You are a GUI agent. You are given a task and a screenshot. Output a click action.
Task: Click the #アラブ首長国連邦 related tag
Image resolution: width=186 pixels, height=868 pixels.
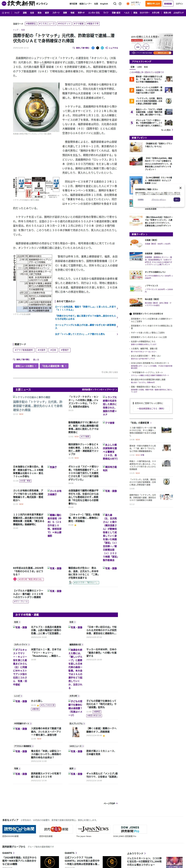(x=24, y=350)
